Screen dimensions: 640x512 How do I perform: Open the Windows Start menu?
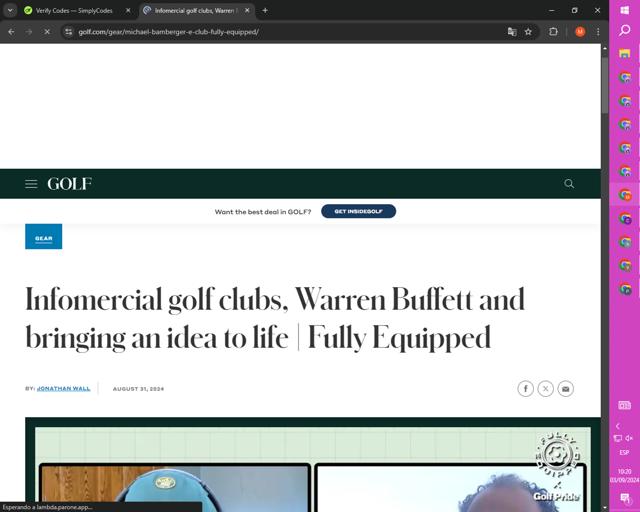pyautogui.click(x=624, y=10)
